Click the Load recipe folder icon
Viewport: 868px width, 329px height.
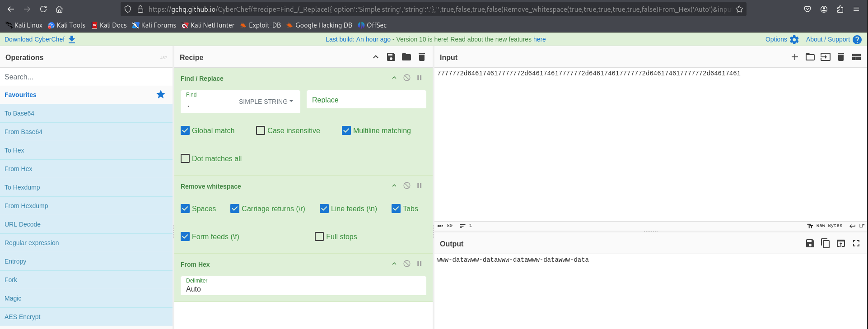click(x=406, y=57)
